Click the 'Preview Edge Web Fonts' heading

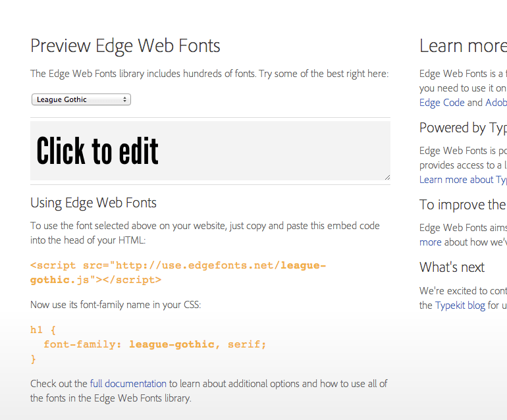pyautogui.click(x=125, y=45)
